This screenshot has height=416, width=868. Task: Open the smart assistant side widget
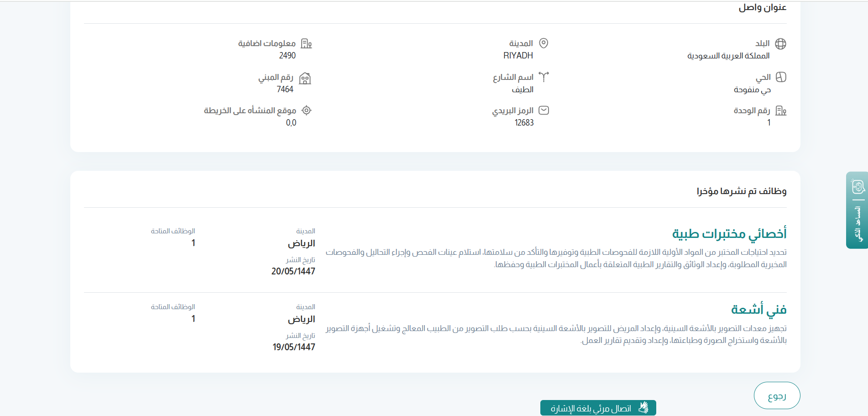pos(857,210)
